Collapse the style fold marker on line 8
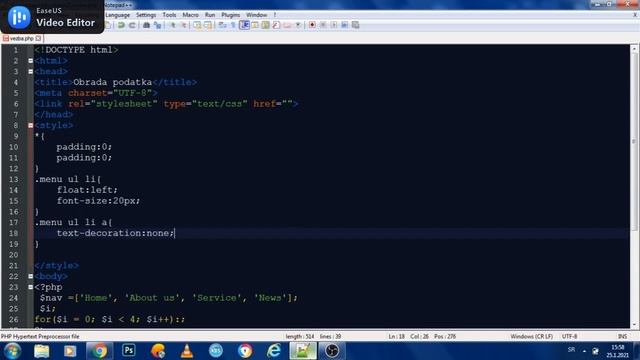Screen dimensions: 640x360 31,125
